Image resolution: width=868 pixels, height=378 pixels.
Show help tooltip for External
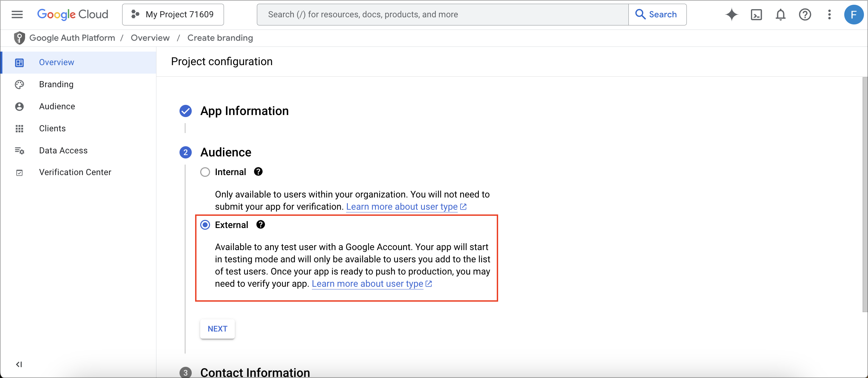tap(261, 225)
